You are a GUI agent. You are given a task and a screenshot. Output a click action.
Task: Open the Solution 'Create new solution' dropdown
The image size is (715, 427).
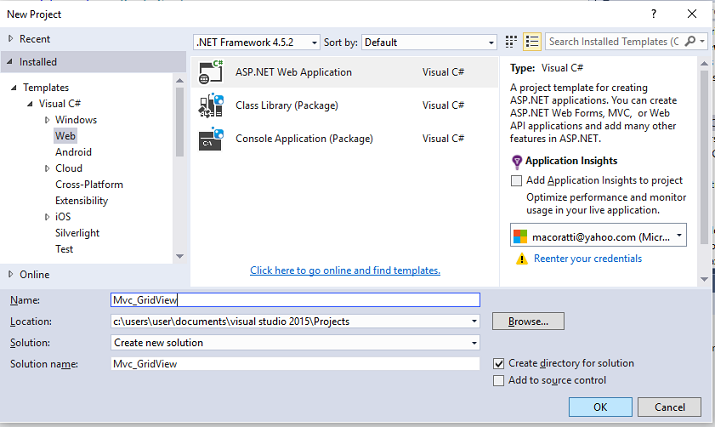pos(474,343)
